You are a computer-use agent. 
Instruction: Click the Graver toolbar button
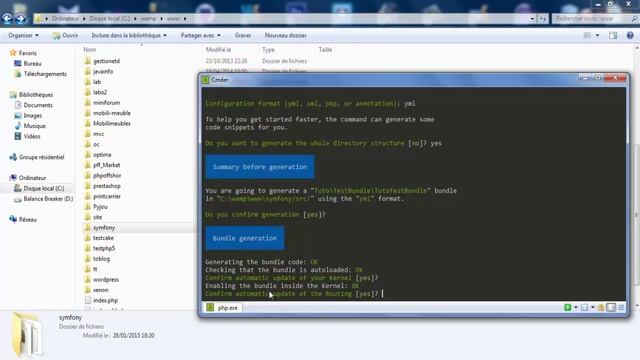tap(243, 36)
